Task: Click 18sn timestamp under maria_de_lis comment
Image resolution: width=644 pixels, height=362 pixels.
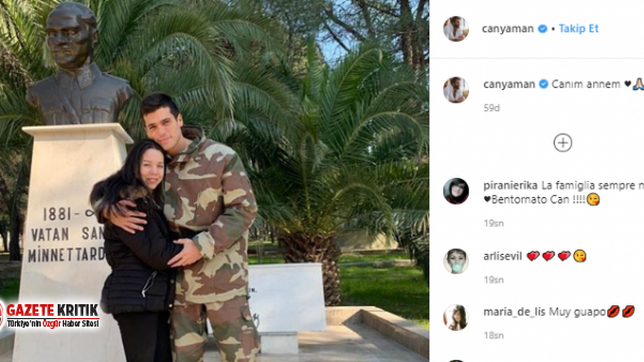Action: point(494,335)
